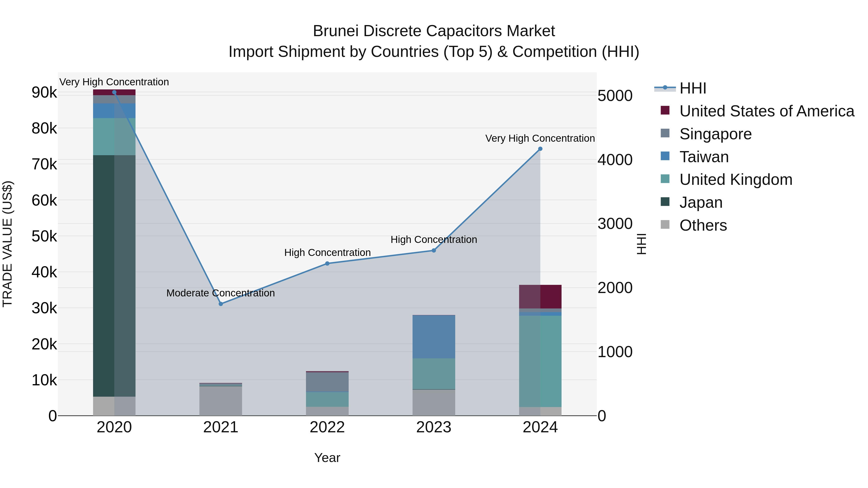This screenshot has width=868, height=488.
Task: Click the United States of America maroon swatch
Action: point(665,110)
